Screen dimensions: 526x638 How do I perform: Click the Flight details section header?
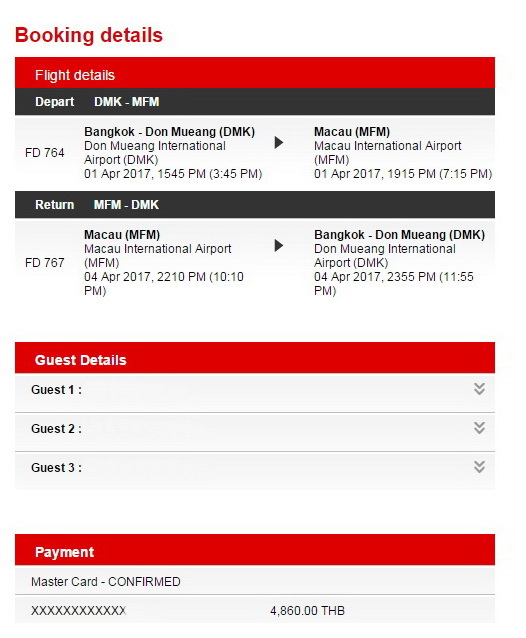(255, 73)
